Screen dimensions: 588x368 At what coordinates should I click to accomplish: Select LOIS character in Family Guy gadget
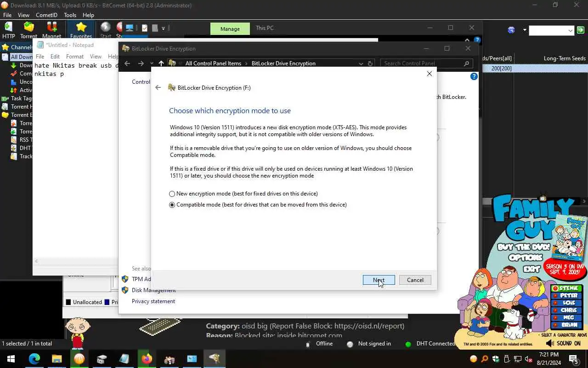(x=566, y=303)
